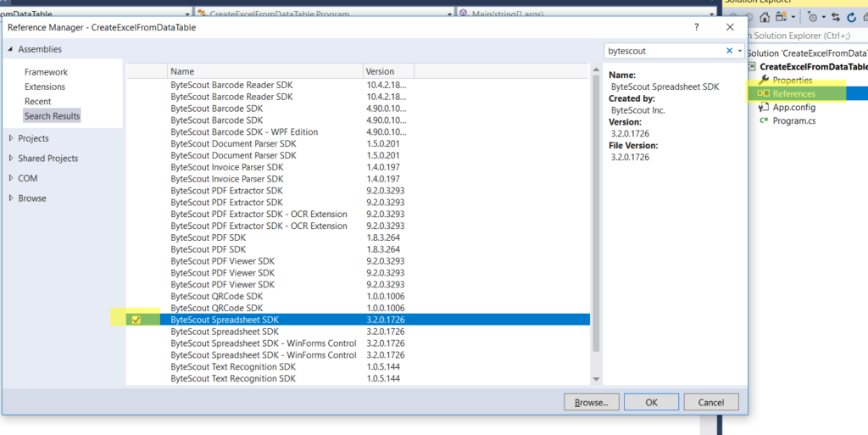Image resolution: width=868 pixels, height=435 pixels.
Task: Click the Pending Changes Filter clock icon
Action: point(813,17)
